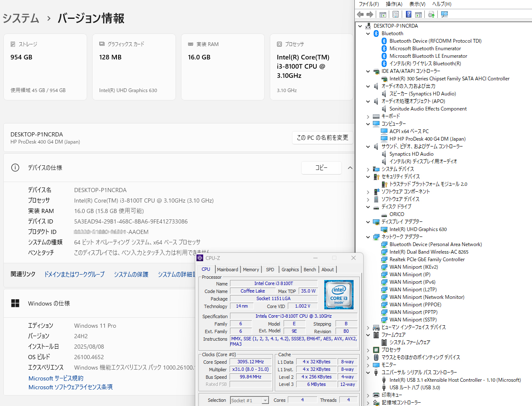The height and width of the screenshot is (406, 532).
Task: Click the Core Speed value 3095.12 MHz
Action: [251, 362]
